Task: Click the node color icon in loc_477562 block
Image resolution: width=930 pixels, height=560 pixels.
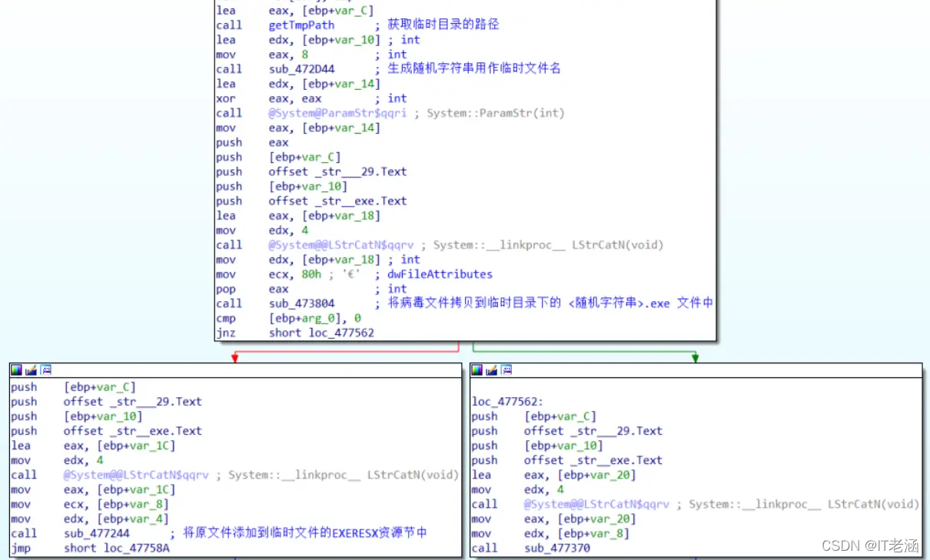Action: tap(477, 370)
